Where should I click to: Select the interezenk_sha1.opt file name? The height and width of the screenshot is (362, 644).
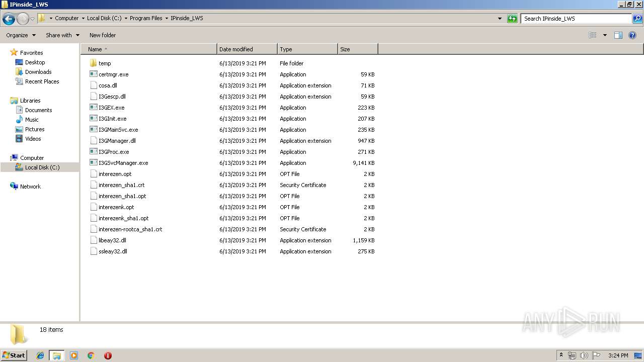[x=124, y=218]
